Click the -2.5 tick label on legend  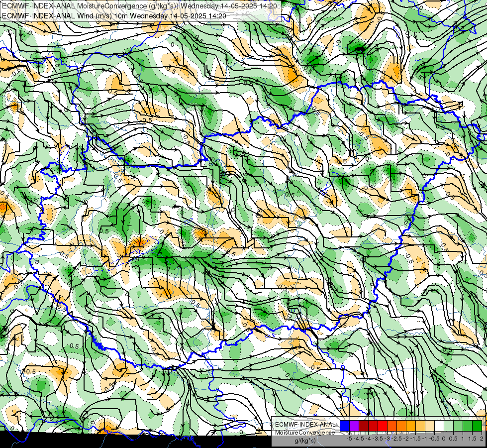pos(396,439)
